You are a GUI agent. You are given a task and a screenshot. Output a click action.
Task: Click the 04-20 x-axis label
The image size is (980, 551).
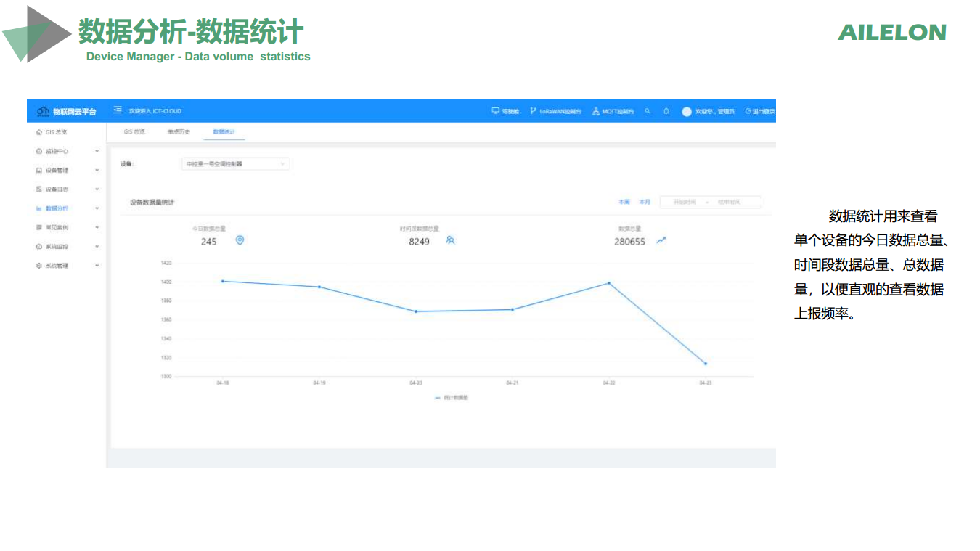416,383
